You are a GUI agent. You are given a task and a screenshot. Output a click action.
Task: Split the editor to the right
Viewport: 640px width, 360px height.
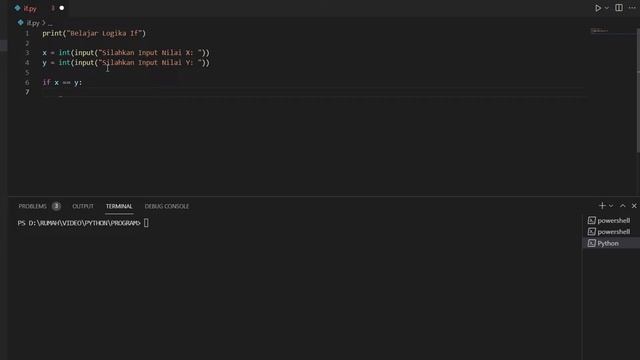(x=619, y=8)
